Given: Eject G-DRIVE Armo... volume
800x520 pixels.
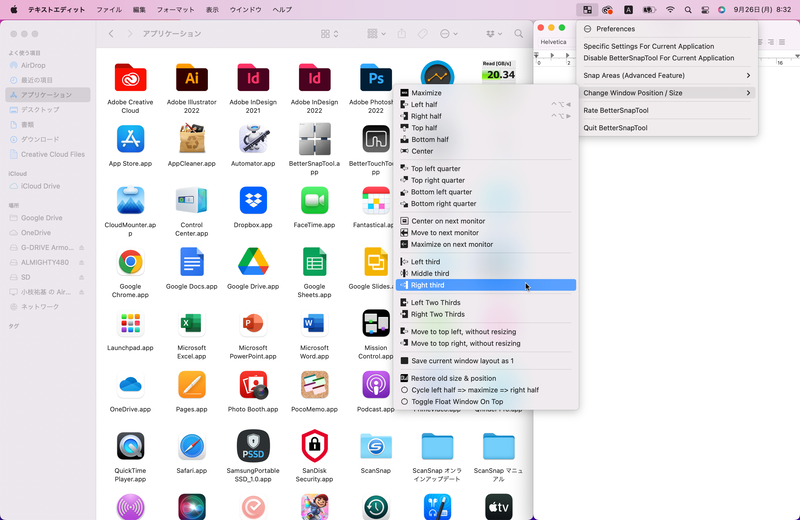Looking at the screenshot, I should pos(82,247).
